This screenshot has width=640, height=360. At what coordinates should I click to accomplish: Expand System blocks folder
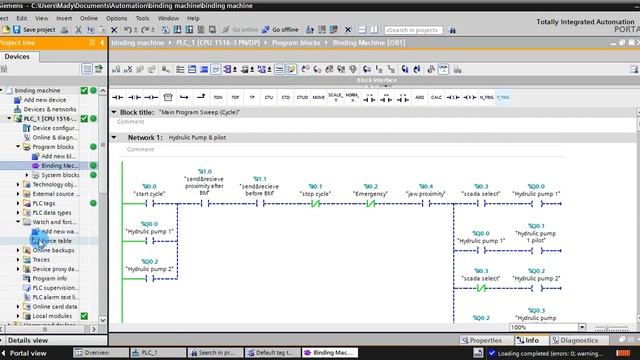click(x=27, y=175)
